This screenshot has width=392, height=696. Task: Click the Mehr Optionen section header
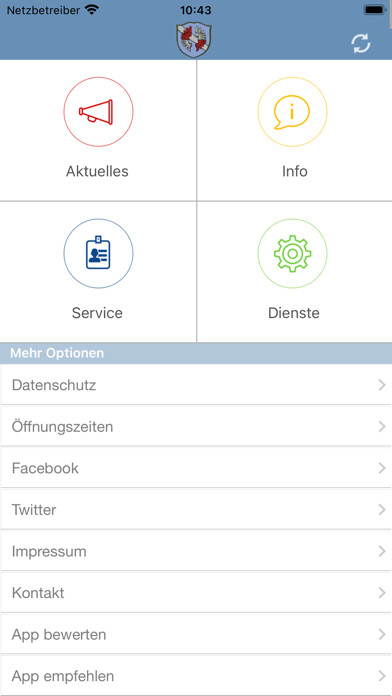196,353
